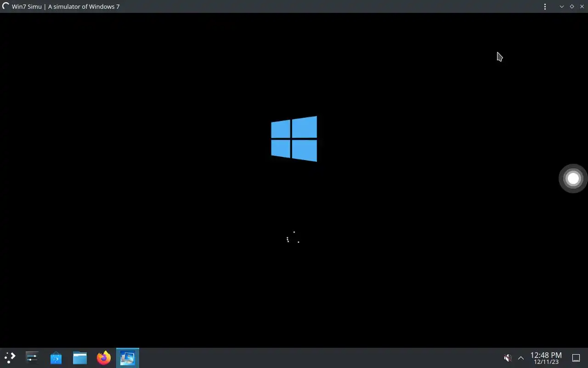Open the clock showing 12:48 PM
588x368 pixels.
click(546, 358)
